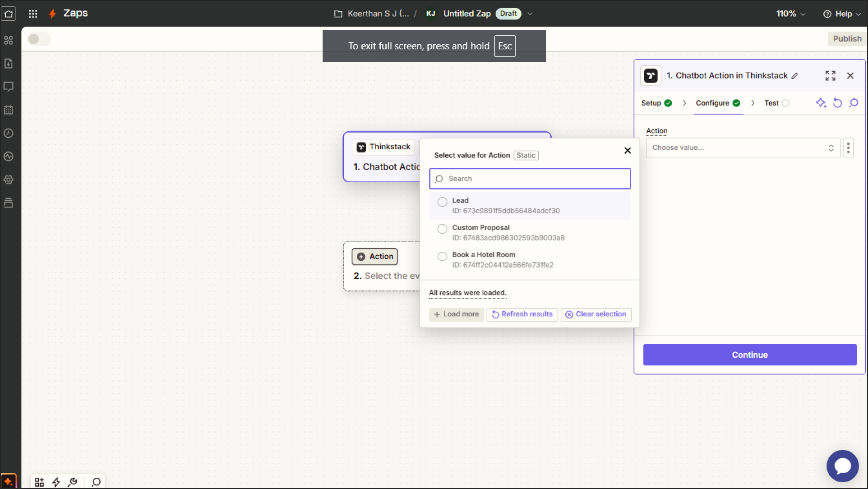The image size is (868, 489).
Task: Click the Zaps lightning bolt logo
Action: click(52, 14)
